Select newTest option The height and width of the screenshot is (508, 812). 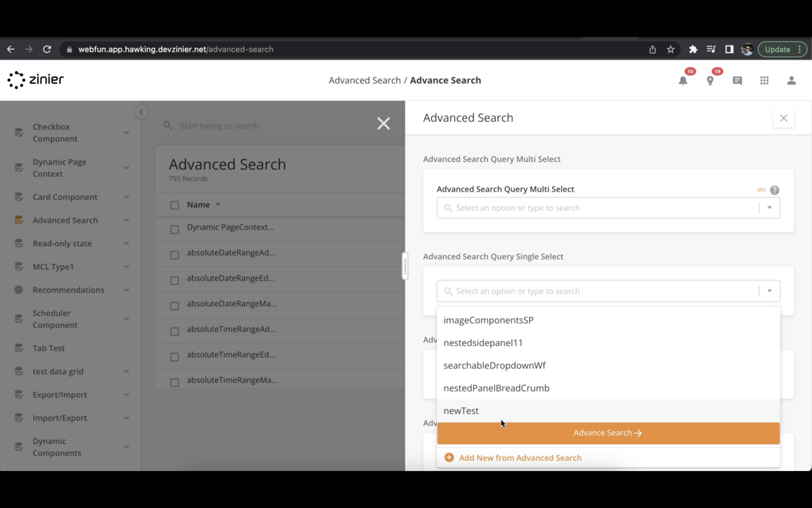[608, 410]
